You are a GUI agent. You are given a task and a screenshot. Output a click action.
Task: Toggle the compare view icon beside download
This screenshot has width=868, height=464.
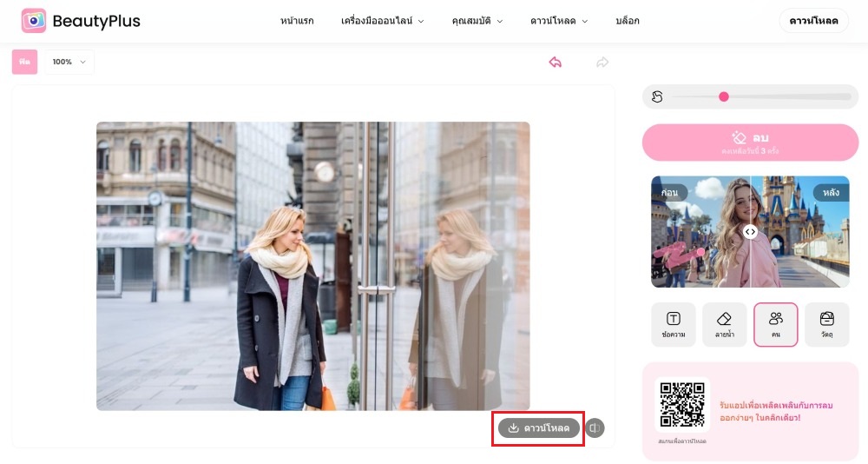[x=595, y=428]
